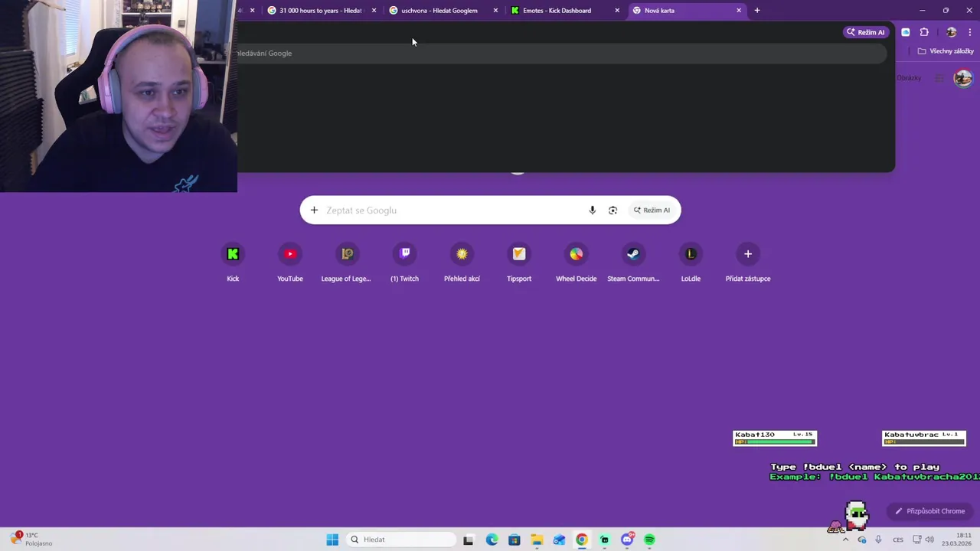Open the Kick shortcut tile

tap(233, 262)
